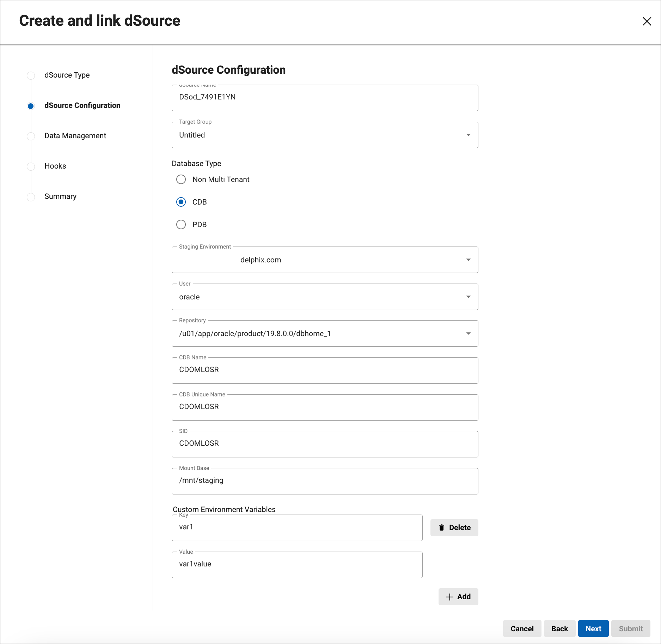Open the Repository dropdown arrow
The image size is (661, 644).
coord(468,333)
